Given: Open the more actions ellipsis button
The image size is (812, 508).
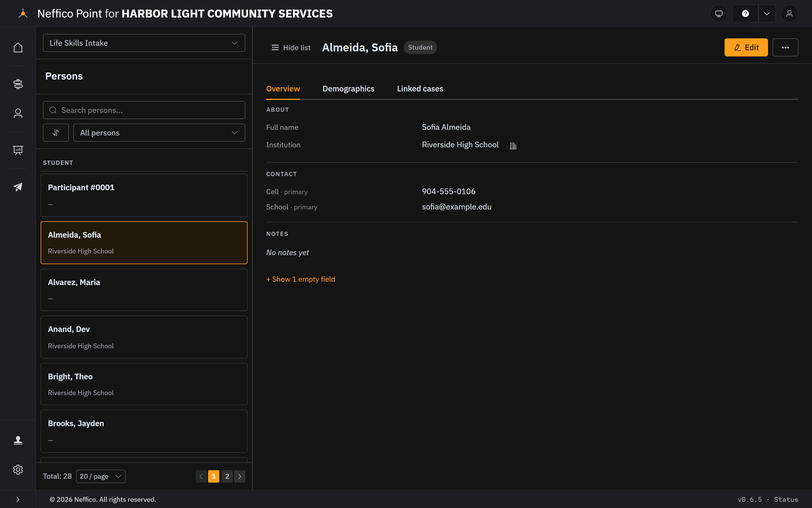Looking at the screenshot, I should 785,47.
